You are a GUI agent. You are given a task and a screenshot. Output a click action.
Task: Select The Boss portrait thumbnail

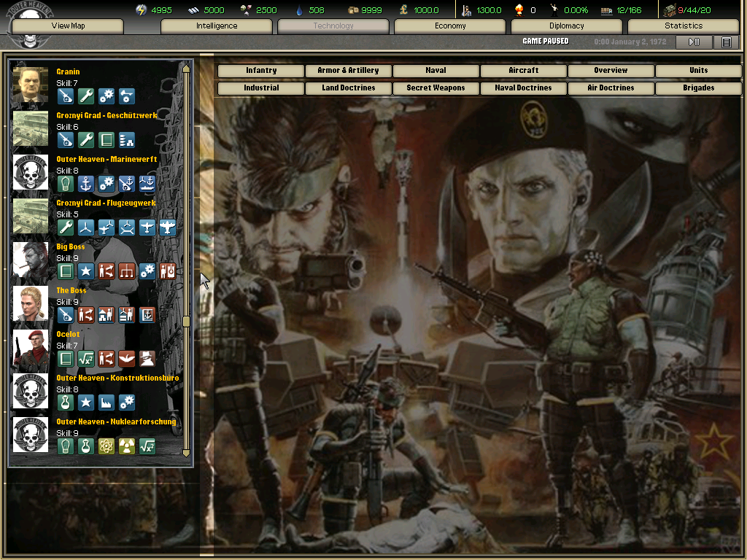(x=31, y=303)
